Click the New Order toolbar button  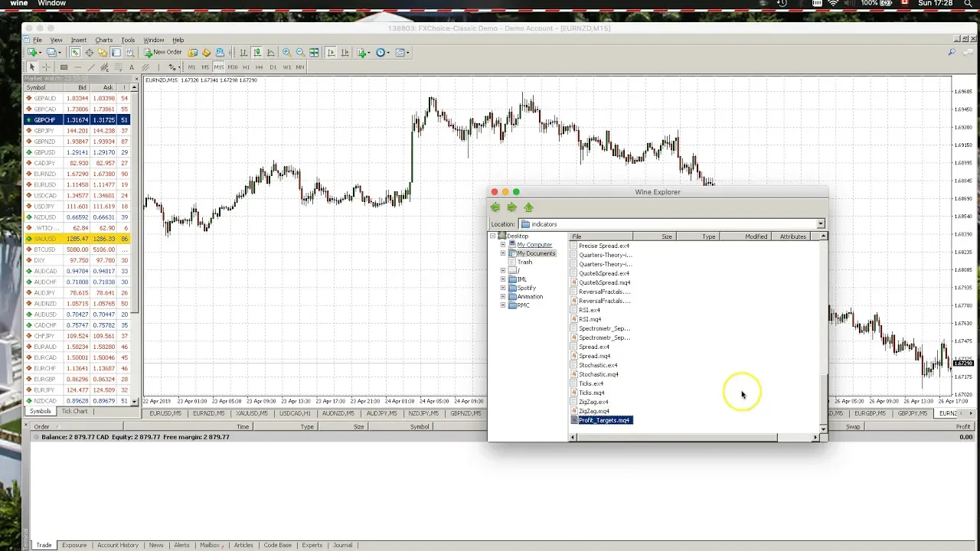pyautogui.click(x=163, y=53)
